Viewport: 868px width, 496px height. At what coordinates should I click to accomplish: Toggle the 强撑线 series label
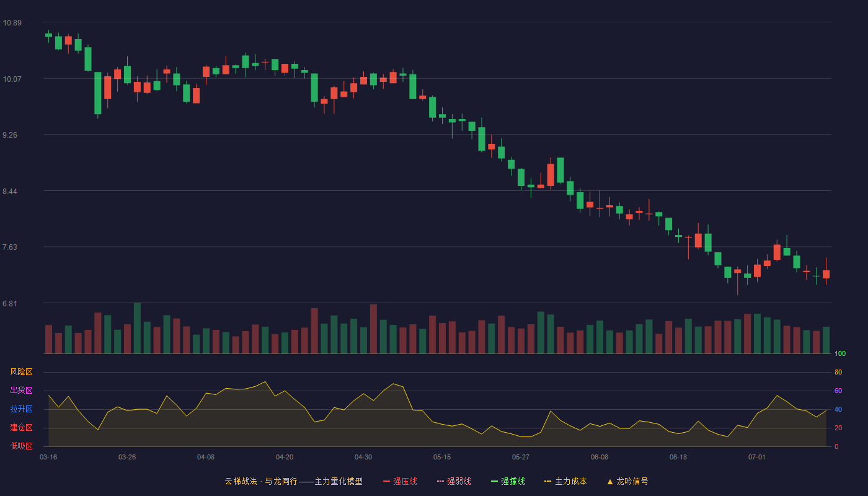point(513,481)
